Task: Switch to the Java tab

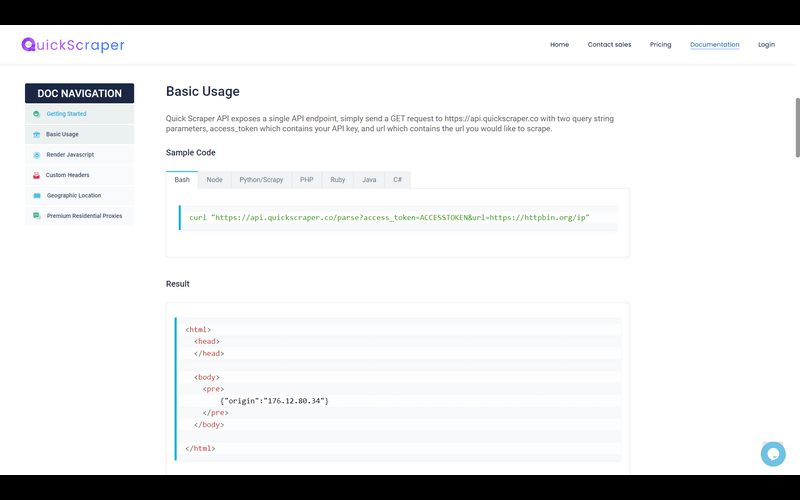Action: point(369,180)
